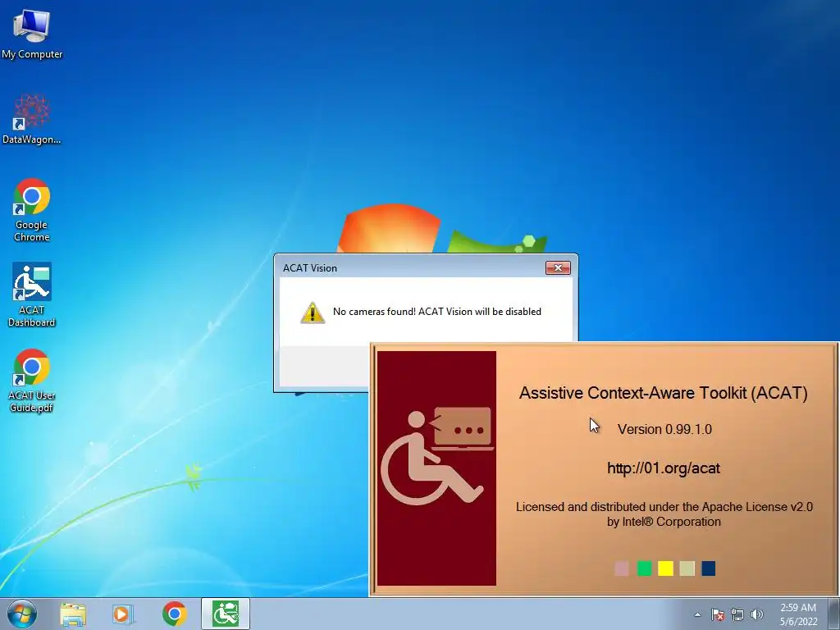Click the 'No cameras found!' message text
This screenshot has height=630, width=840.
point(437,312)
